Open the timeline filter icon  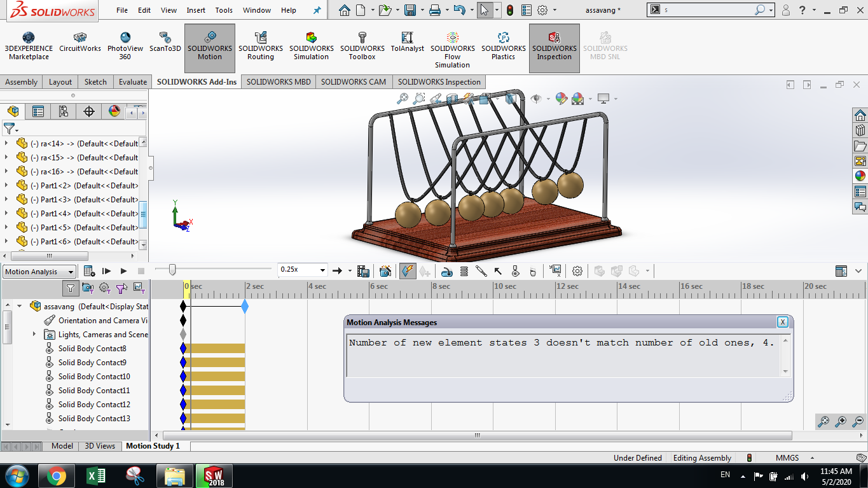pos(71,288)
